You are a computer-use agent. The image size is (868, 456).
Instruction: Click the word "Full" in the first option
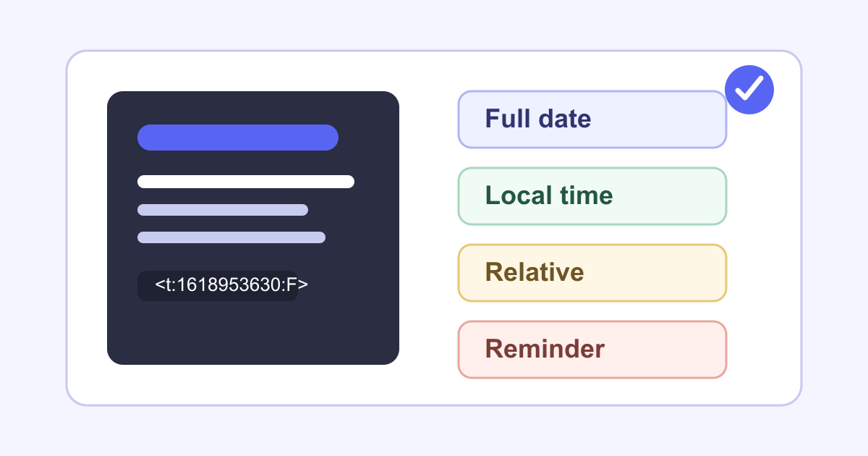504,119
